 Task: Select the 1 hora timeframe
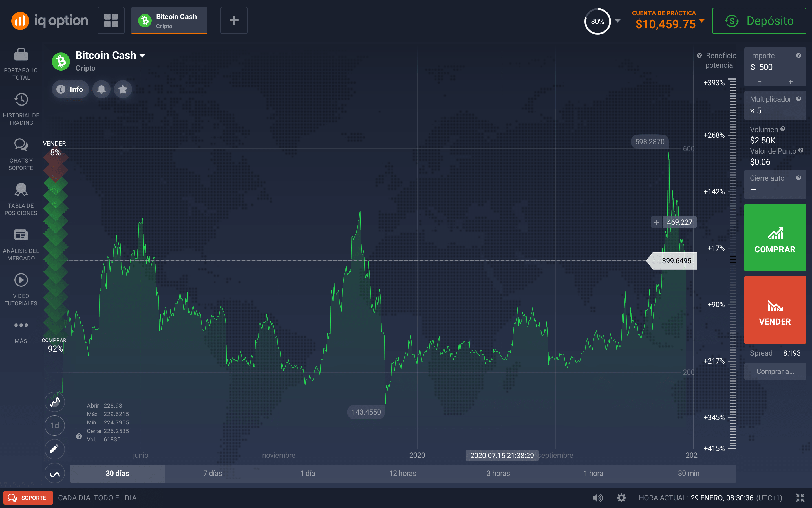[593, 473]
